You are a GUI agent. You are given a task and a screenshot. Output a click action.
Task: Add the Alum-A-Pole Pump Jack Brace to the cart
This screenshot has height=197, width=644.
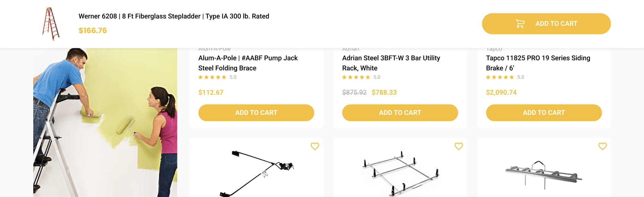click(256, 113)
